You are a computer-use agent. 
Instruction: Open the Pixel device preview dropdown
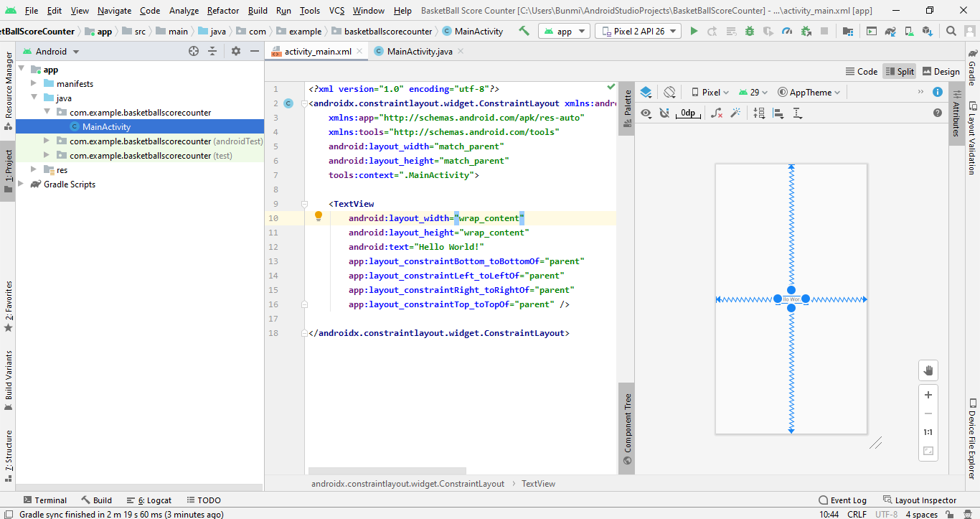pos(710,92)
